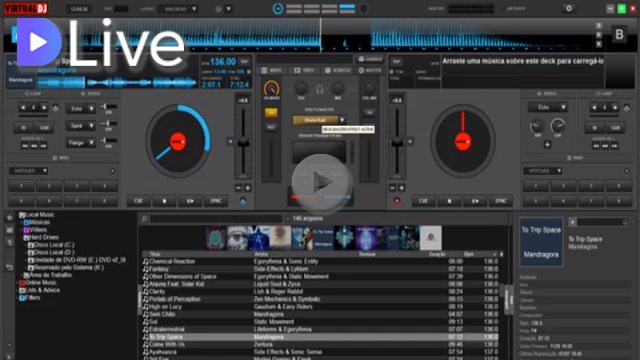
Task: Click the browser search input field
Action: [216, 219]
